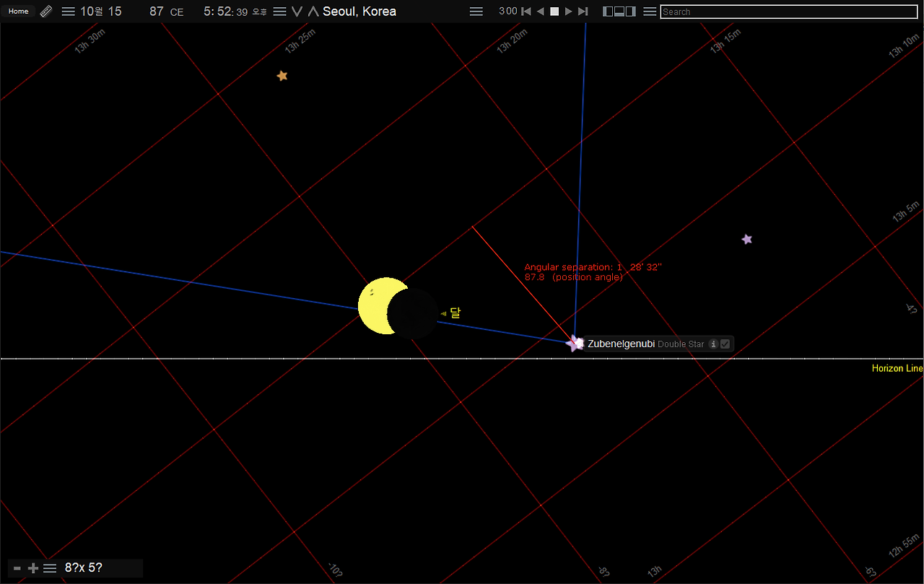Select the orange star near the top
This screenshot has width=924, height=584.
pyautogui.click(x=282, y=76)
